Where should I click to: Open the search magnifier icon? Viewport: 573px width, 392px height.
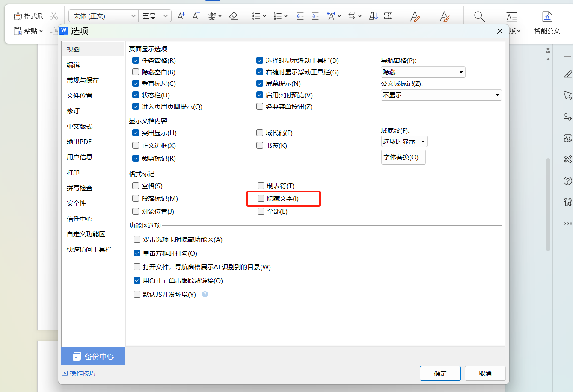pos(479,15)
